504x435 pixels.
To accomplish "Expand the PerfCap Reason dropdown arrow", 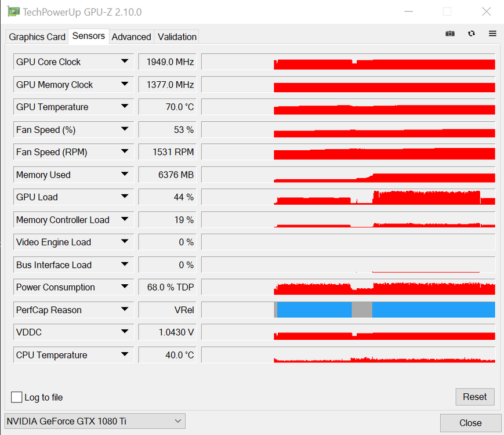I will [125, 309].
